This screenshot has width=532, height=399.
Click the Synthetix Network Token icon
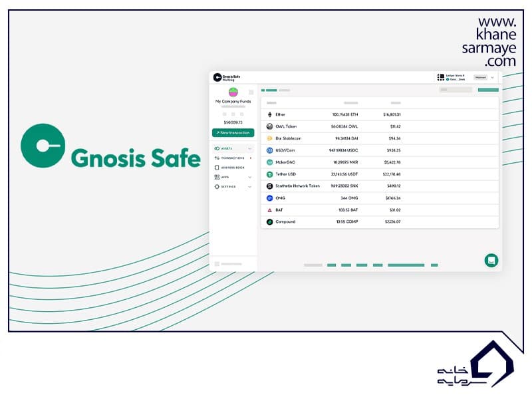click(270, 186)
